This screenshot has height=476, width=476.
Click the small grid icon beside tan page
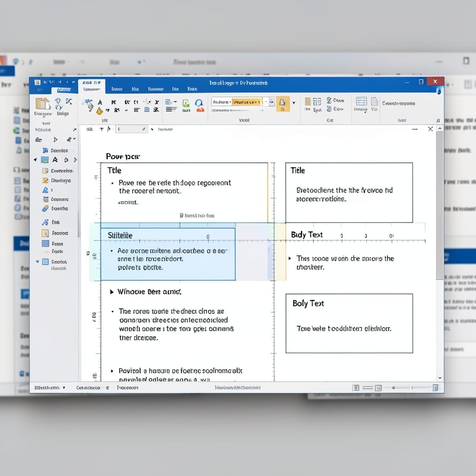coord(317,101)
